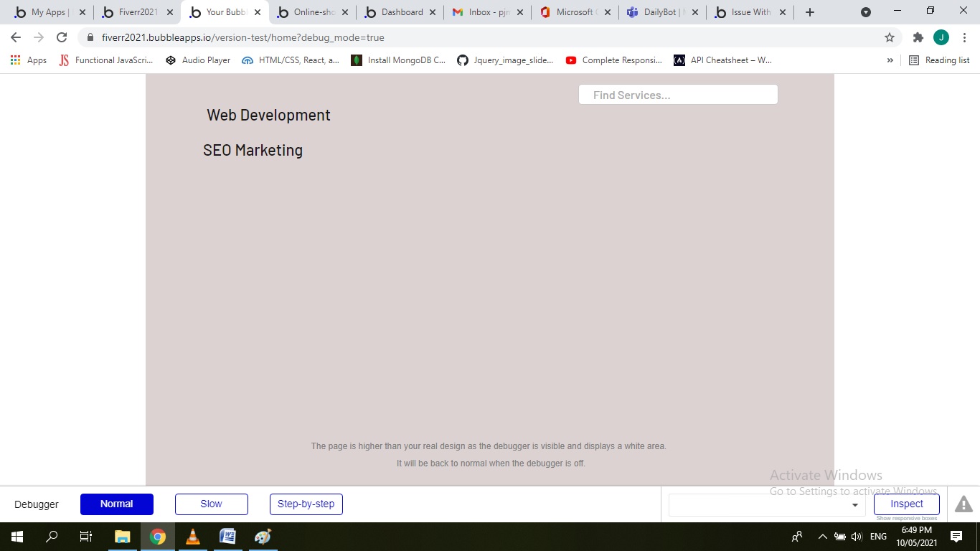Open the Chrome three-dot menu
Screen dimensions: 980x551
coord(964,37)
